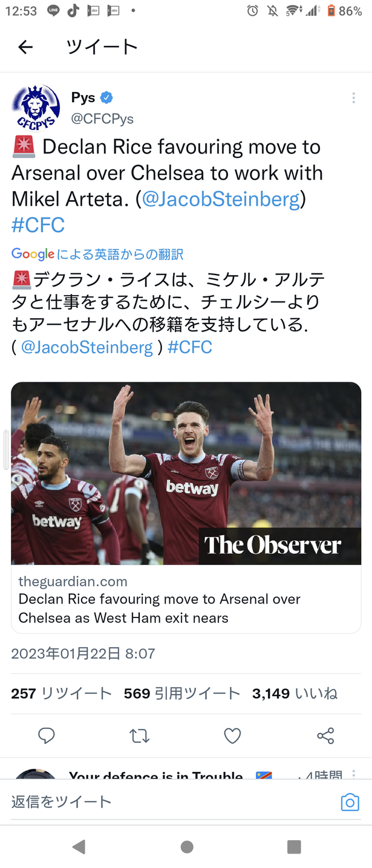Tap the reply speech bubble icon
This screenshot has height=868, width=372.
pos(47,736)
